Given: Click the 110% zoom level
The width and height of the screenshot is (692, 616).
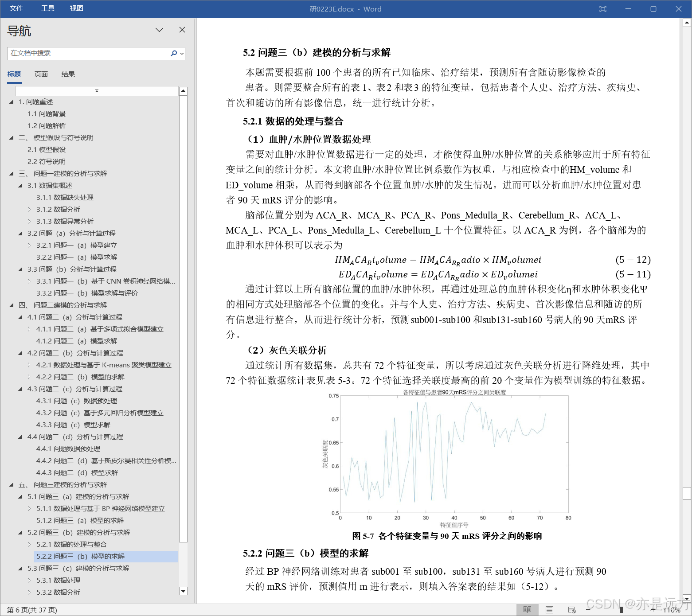Looking at the screenshot, I should (672, 610).
